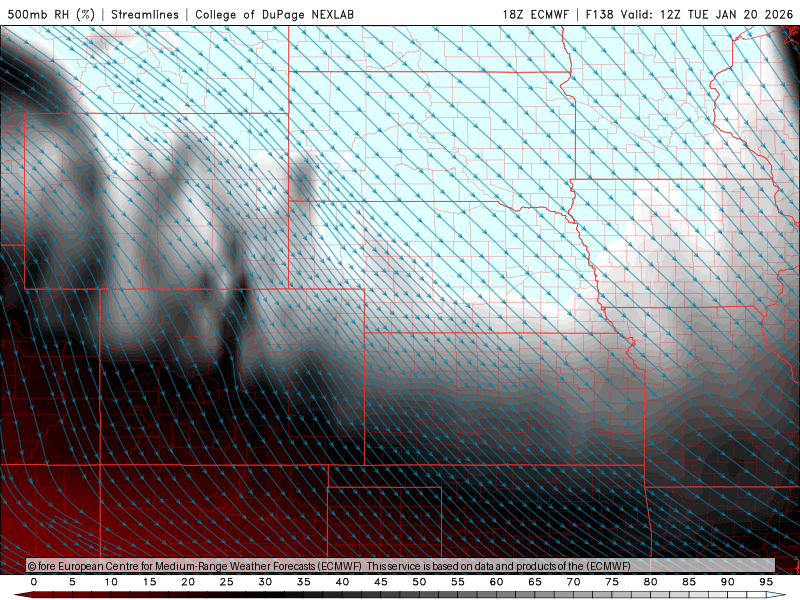800x600 pixels.
Task: Click the "10" colorbar scale label
Action: [x=111, y=582]
